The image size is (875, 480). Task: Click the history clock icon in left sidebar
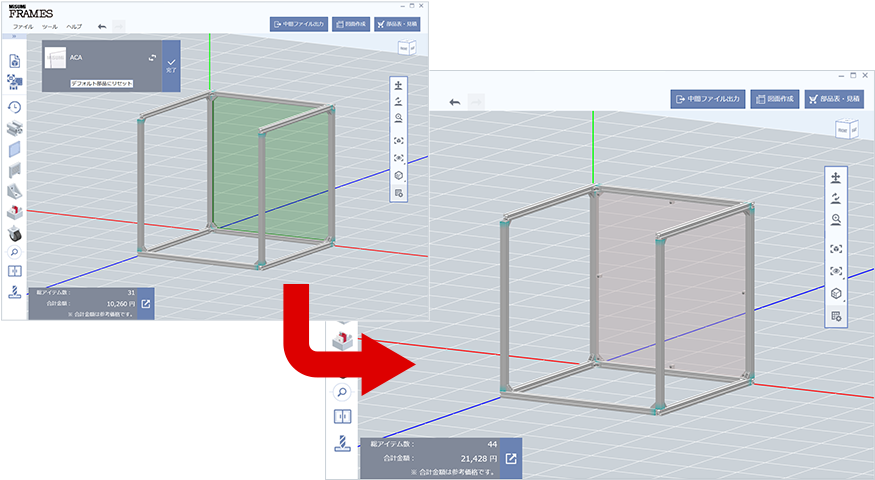point(14,106)
